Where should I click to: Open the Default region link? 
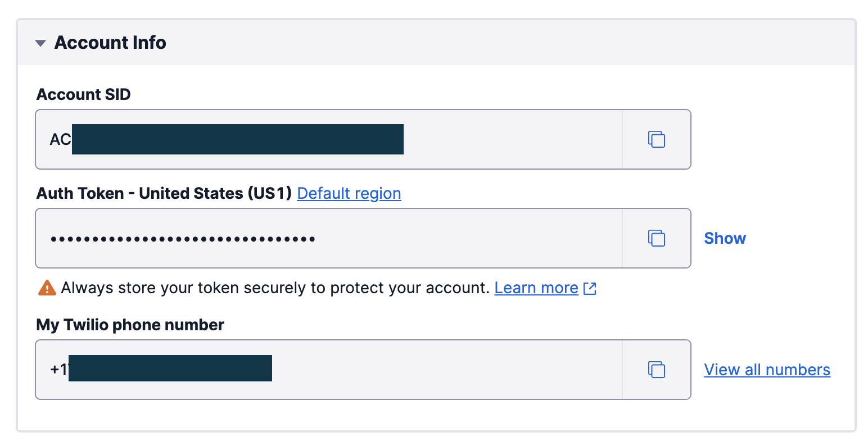tap(349, 193)
